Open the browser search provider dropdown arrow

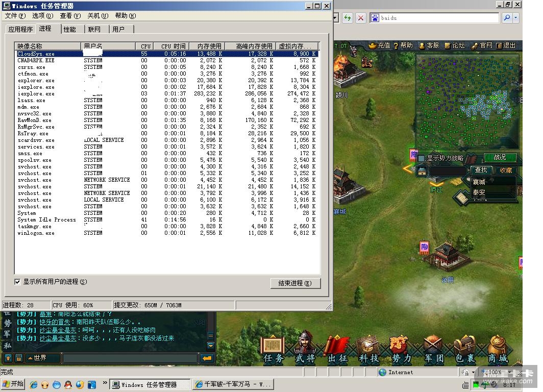click(x=515, y=17)
